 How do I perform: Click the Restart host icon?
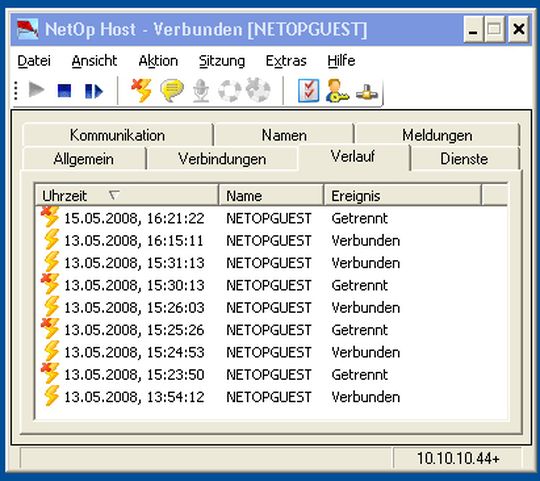[x=93, y=91]
